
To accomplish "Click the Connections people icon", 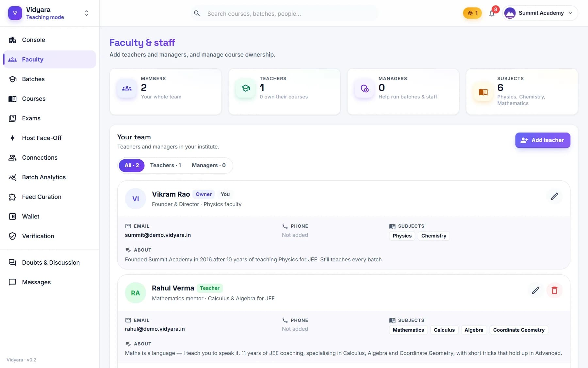I will coord(12,158).
